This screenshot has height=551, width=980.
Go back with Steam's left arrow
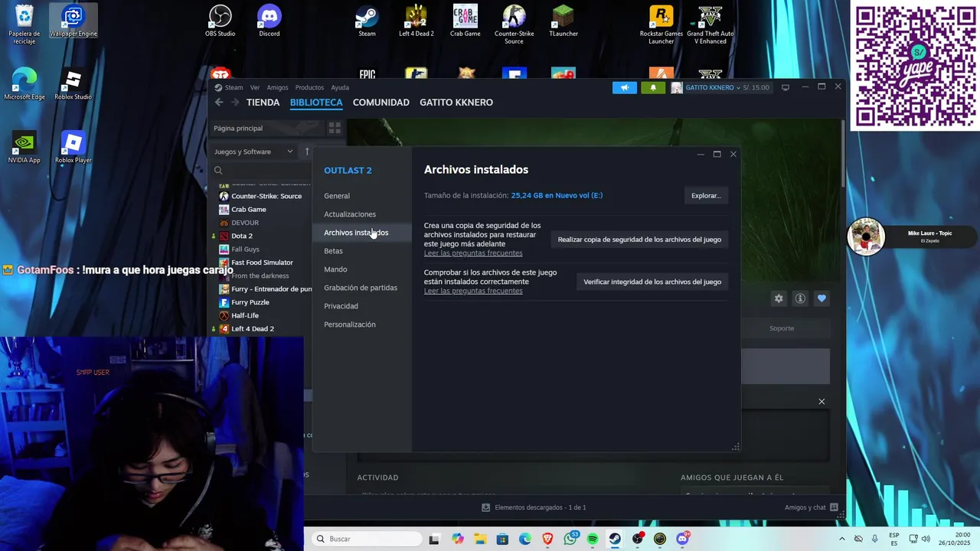pos(219,103)
